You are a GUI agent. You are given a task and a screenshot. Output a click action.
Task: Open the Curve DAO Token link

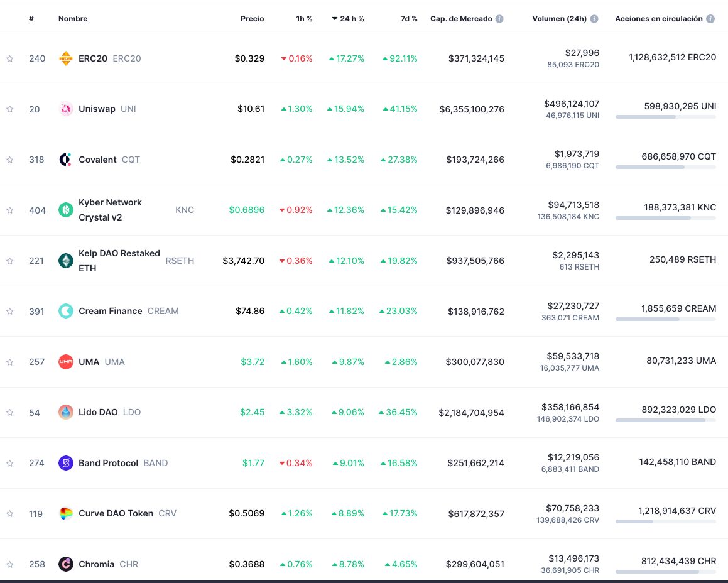116,513
